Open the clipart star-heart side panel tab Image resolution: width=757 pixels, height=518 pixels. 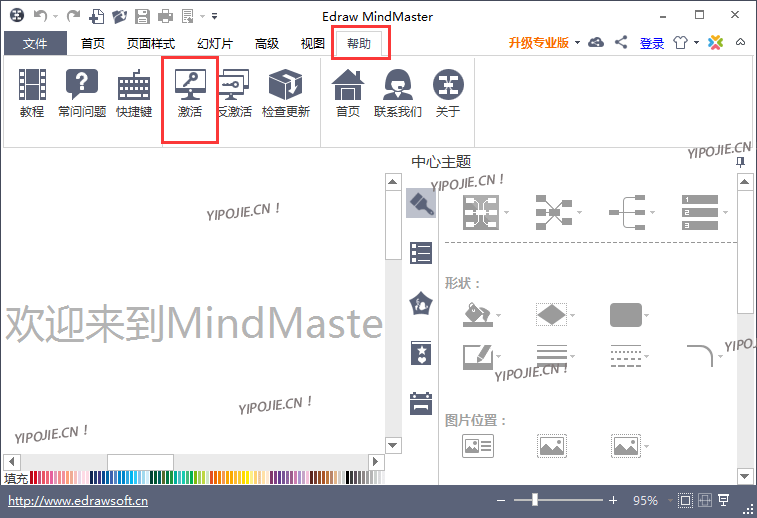pyautogui.click(x=421, y=353)
